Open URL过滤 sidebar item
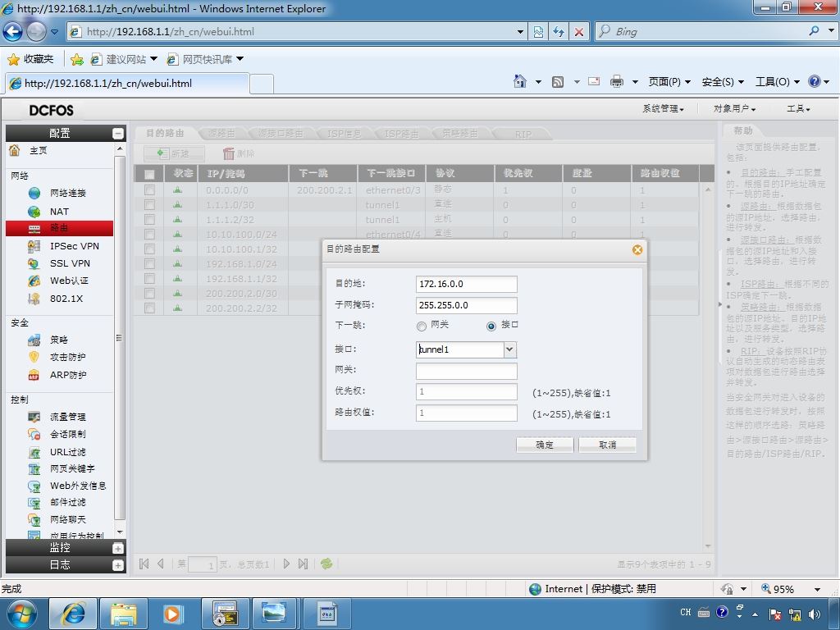Screen dimensions: 840x630 [67, 452]
